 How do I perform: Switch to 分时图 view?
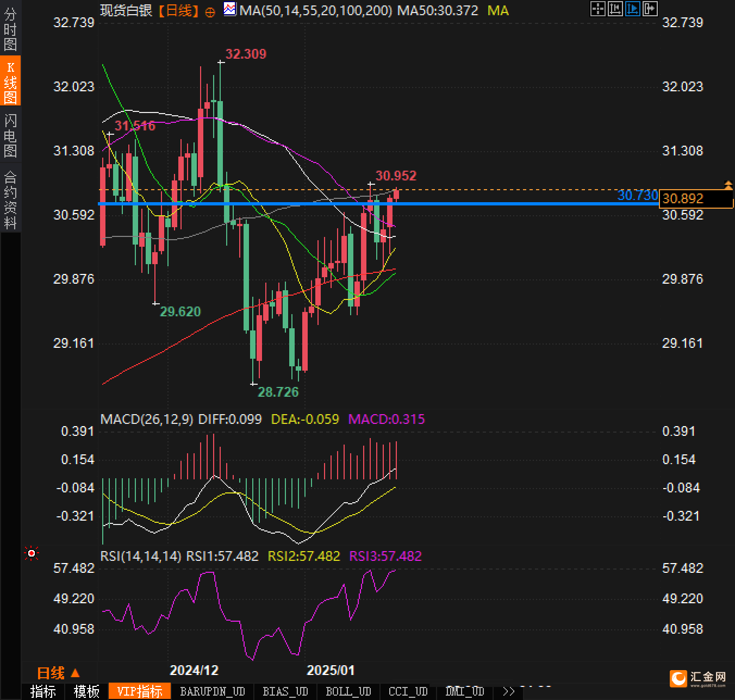point(10,30)
